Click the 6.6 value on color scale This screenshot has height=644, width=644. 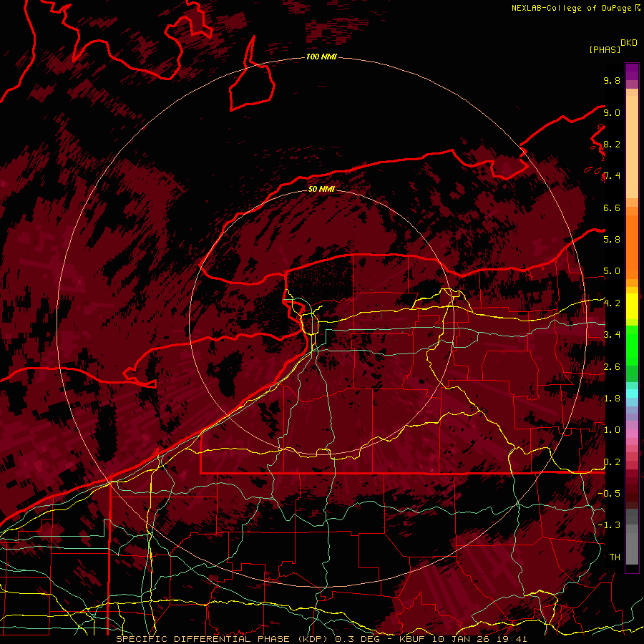612,208
